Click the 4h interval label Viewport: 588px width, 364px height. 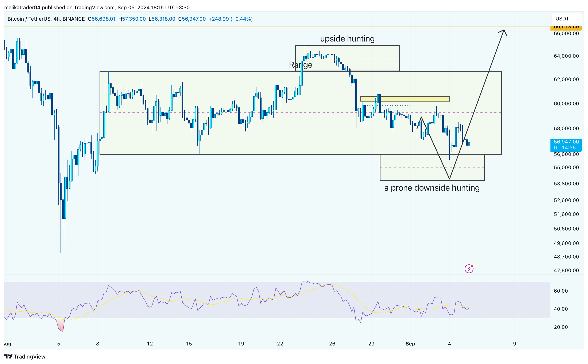[x=56, y=19]
